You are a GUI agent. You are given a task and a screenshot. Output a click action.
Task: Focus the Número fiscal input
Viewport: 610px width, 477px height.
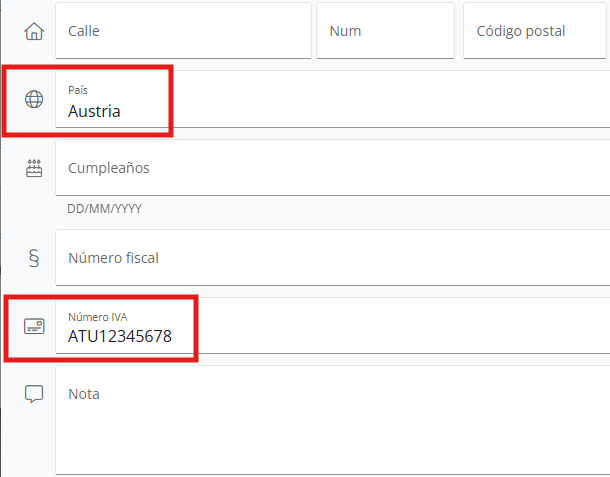point(333,258)
